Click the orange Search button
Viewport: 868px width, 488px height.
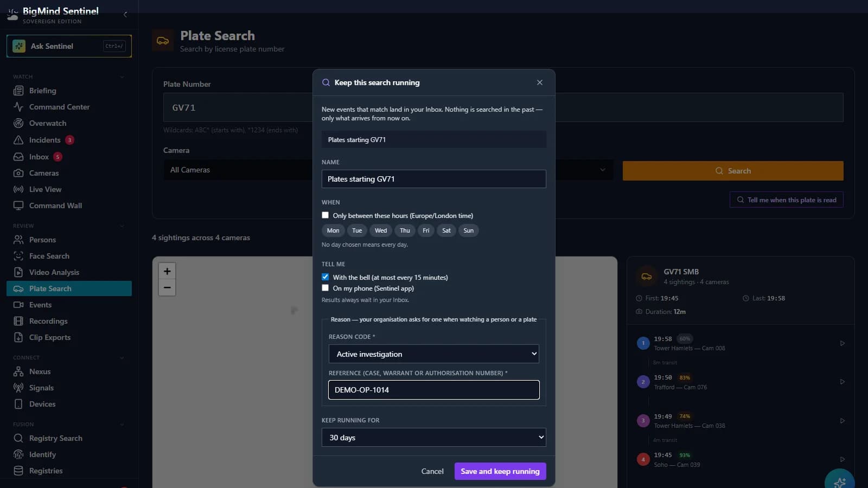point(733,171)
